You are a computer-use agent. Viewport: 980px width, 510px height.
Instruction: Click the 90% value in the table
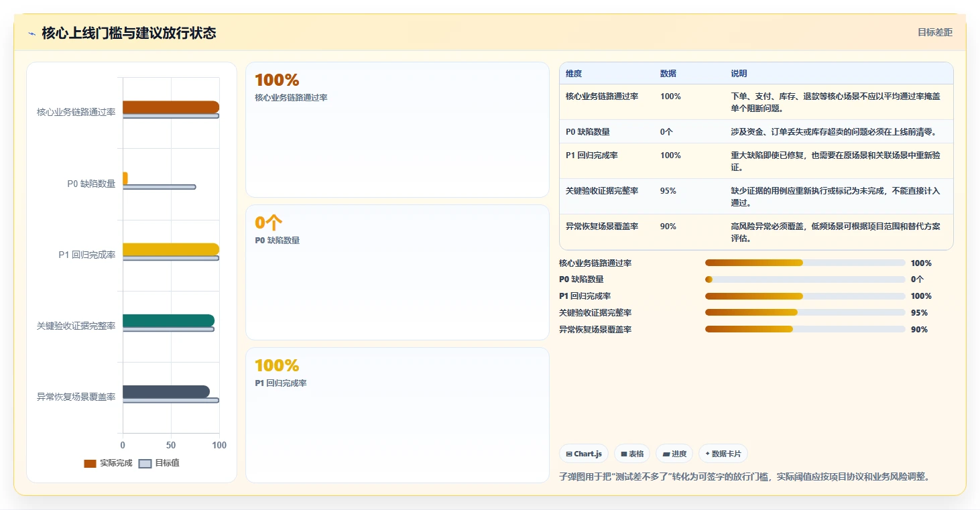668,227
